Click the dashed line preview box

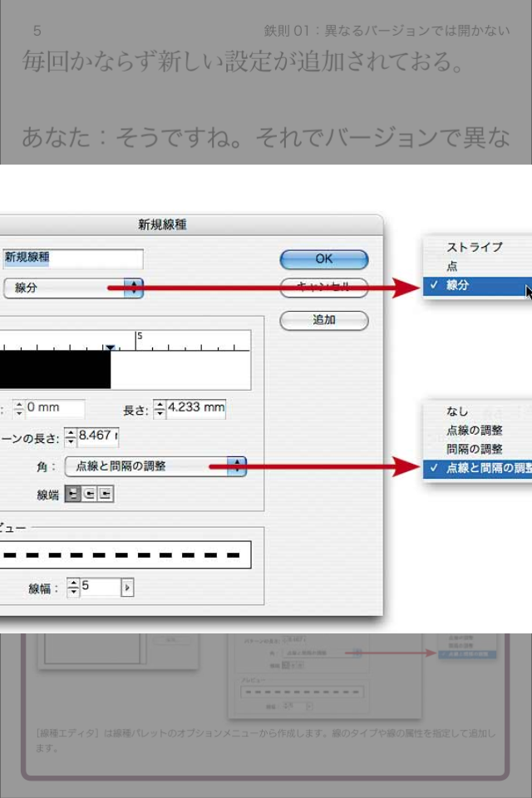coord(126,554)
